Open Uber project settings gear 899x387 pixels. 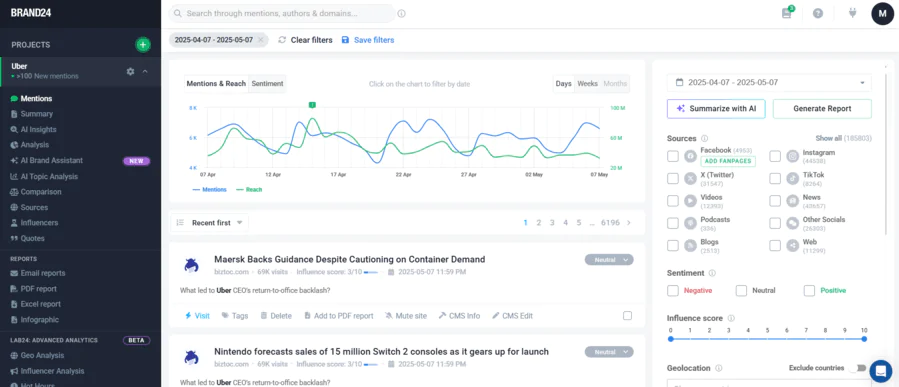(130, 71)
